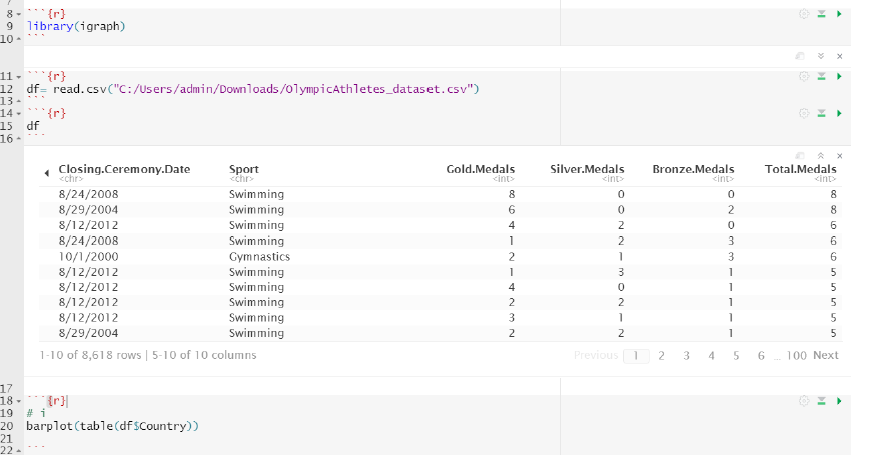The image size is (877, 455).
Task: Select the 10/1/2000 date cell
Action: pyautogui.click(x=88, y=257)
